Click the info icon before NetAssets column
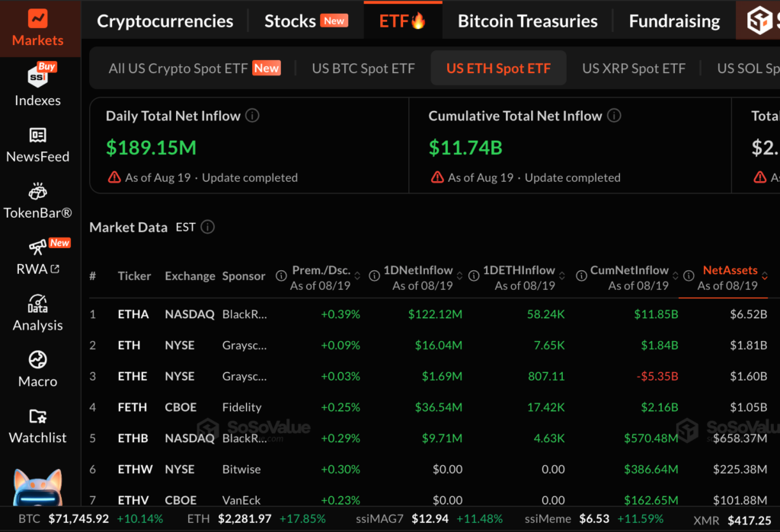 pyautogui.click(x=689, y=276)
